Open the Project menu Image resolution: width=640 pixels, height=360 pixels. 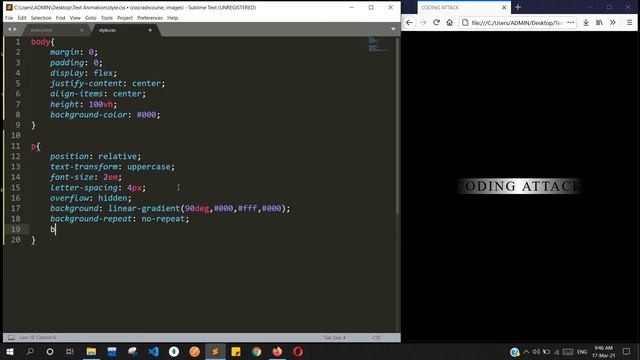(125, 18)
